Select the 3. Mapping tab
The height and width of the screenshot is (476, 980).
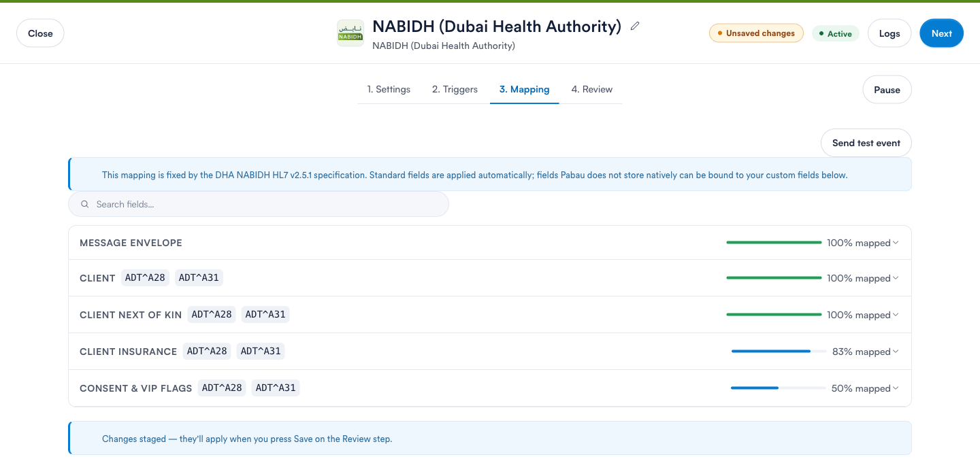coord(524,89)
